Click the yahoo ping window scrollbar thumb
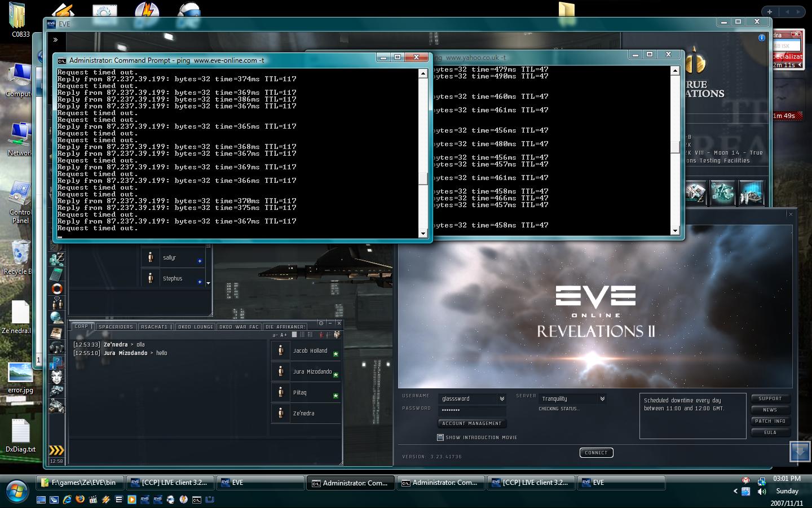This screenshot has height=508, width=812. point(675,147)
